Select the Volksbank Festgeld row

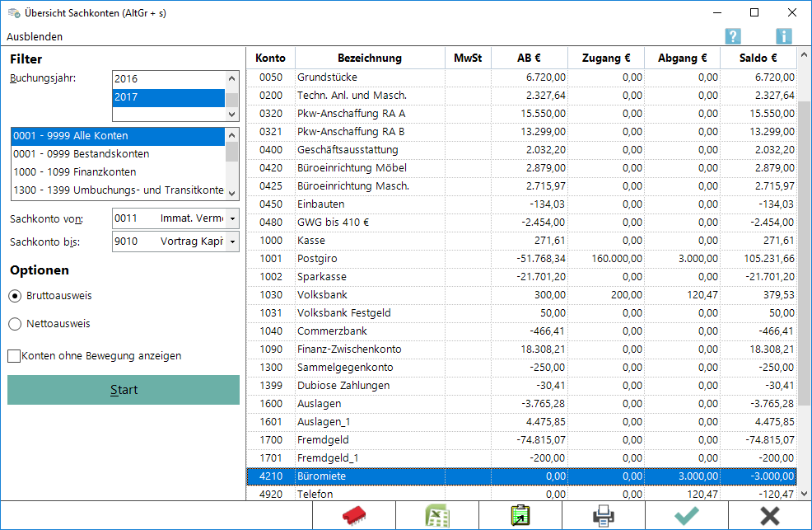coord(521,313)
